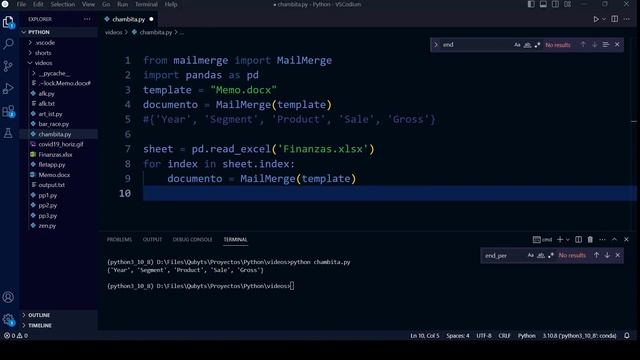Viewport: 640px width, 360px height.
Task: Switch to the PROBLEMS tab
Action: coord(119,240)
